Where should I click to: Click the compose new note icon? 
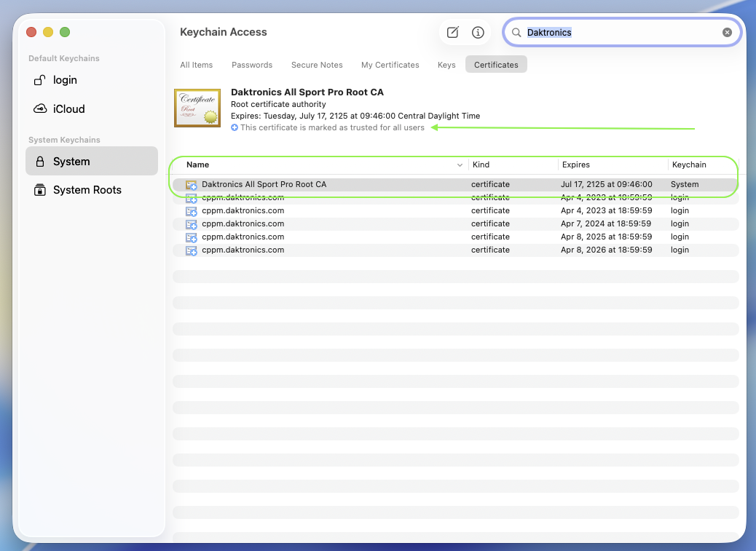[x=453, y=32]
